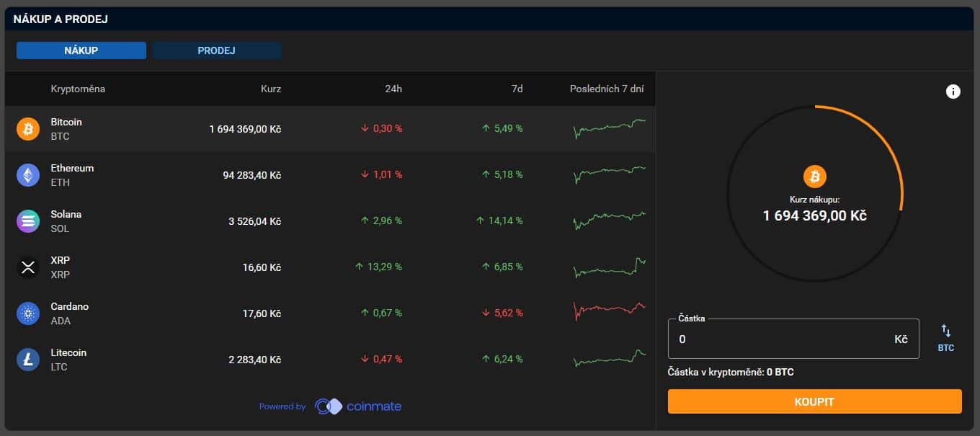Switch to the NÁKUP tab
Screen dimensions: 980x436
pos(81,50)
